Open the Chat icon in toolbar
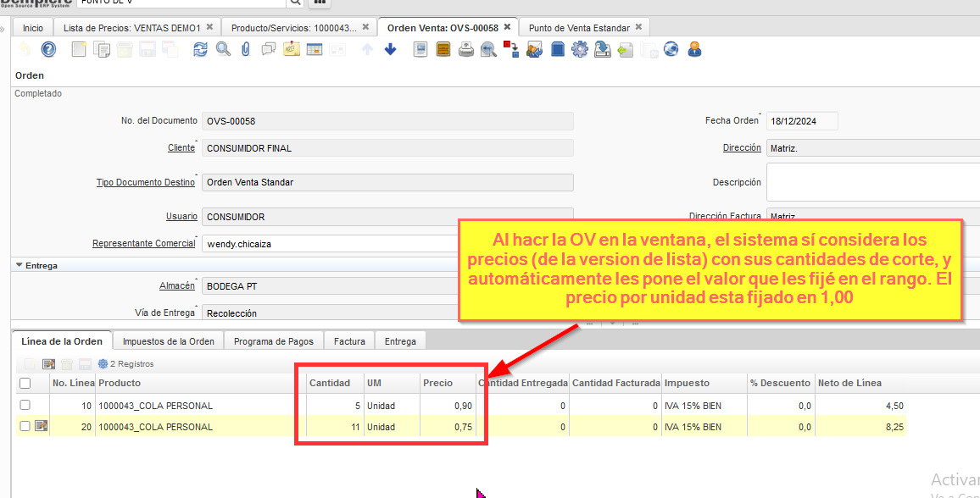This screenshot has height=498, width=980. tap(269, 50)
